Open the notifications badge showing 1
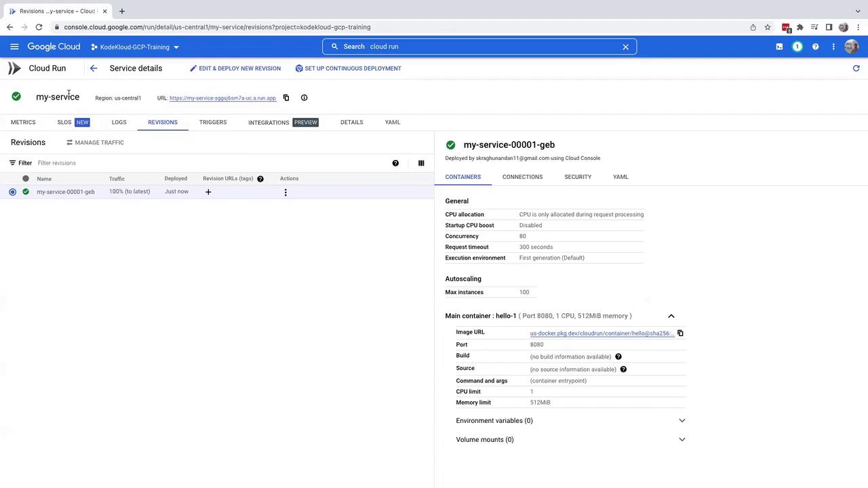The image size is (868, 488). pos(797,47)
